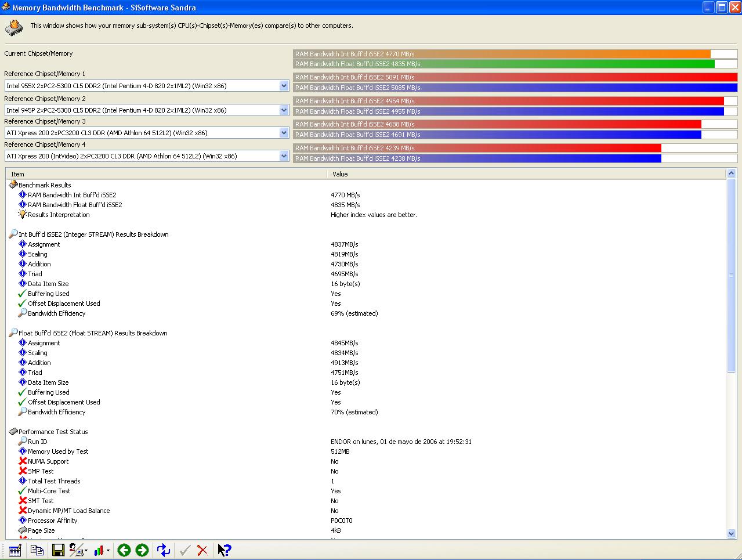The image size is (742, 560).
Task: Go forward with the green right arrow
Action: pyautogui.click(x=142, y=550)
